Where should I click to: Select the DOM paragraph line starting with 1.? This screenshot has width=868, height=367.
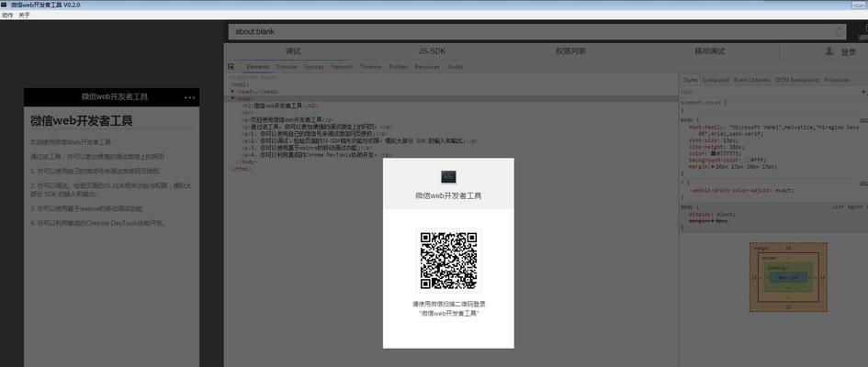316,134
